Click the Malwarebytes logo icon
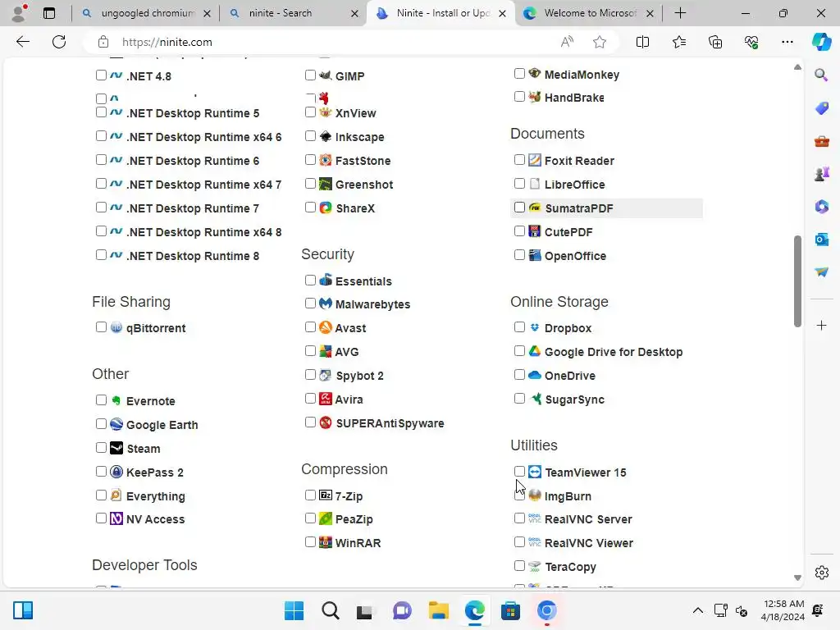 [325, 304]
